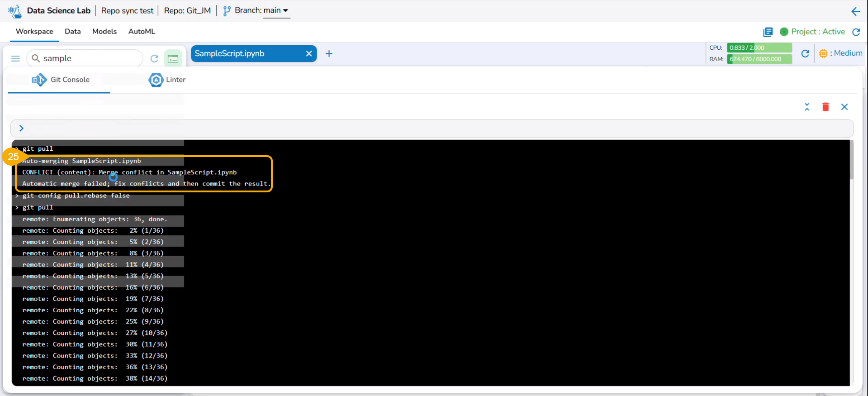
Task: Refresh the file list
Action: [154, 58]
